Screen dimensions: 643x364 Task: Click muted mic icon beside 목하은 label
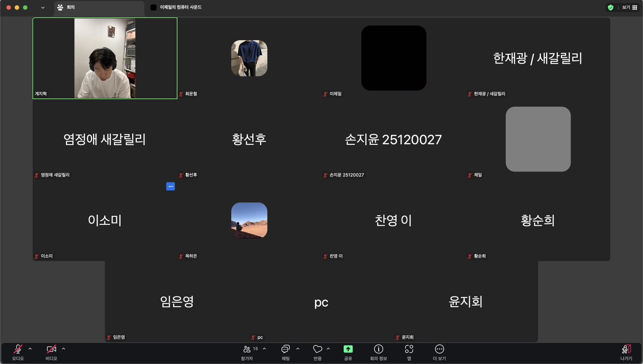point(181,256)
